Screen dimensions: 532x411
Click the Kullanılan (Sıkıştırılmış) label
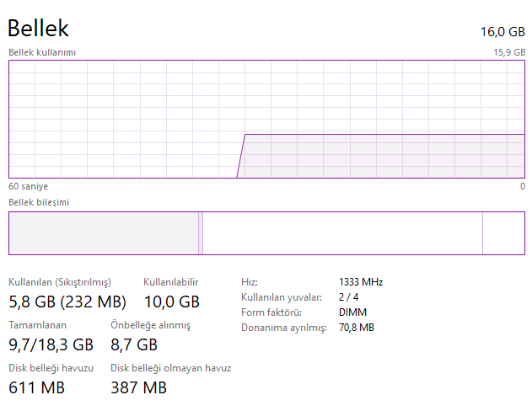[59, 282]
